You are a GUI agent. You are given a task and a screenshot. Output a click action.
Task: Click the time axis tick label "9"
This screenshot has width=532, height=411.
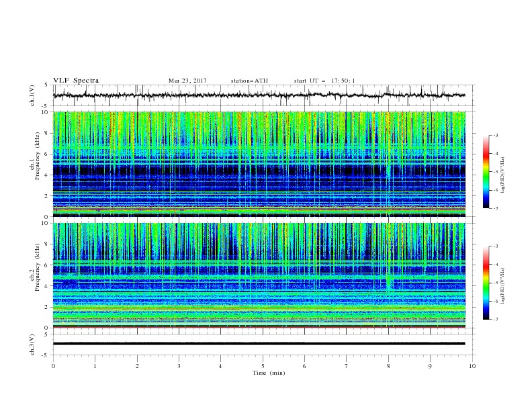430,366
